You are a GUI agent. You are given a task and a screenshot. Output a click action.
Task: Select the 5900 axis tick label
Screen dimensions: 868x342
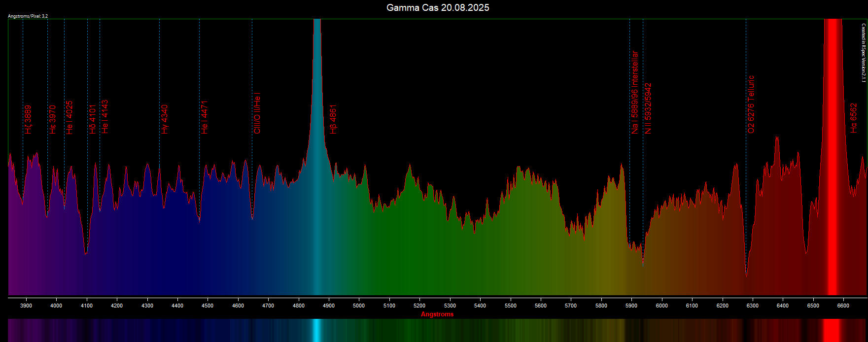pos(631,306)
